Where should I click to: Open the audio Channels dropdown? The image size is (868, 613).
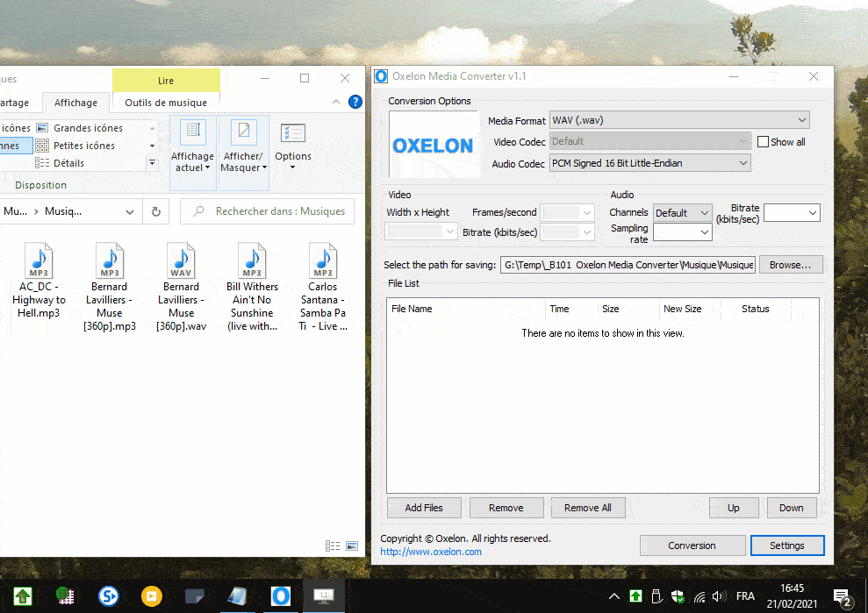(682, 213)
